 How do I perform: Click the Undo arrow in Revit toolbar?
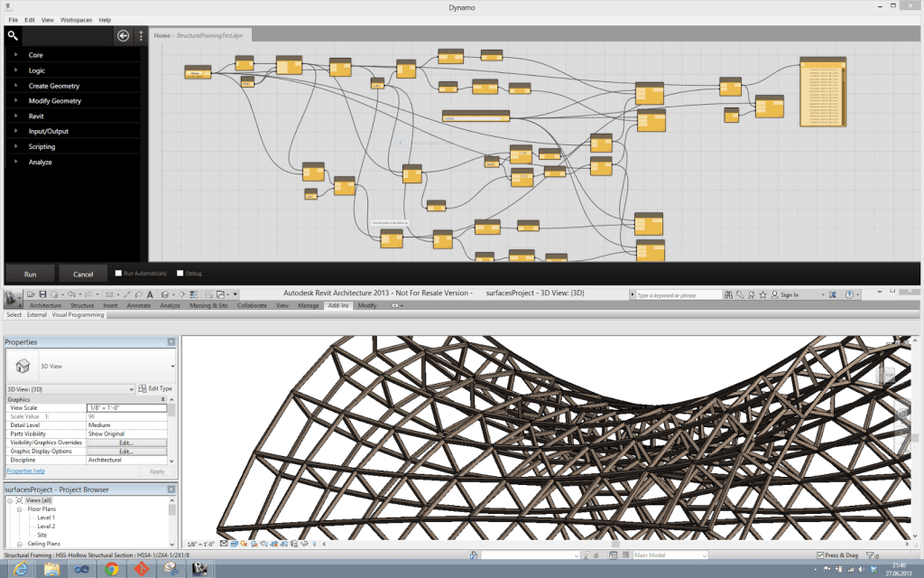pos(70,294)
